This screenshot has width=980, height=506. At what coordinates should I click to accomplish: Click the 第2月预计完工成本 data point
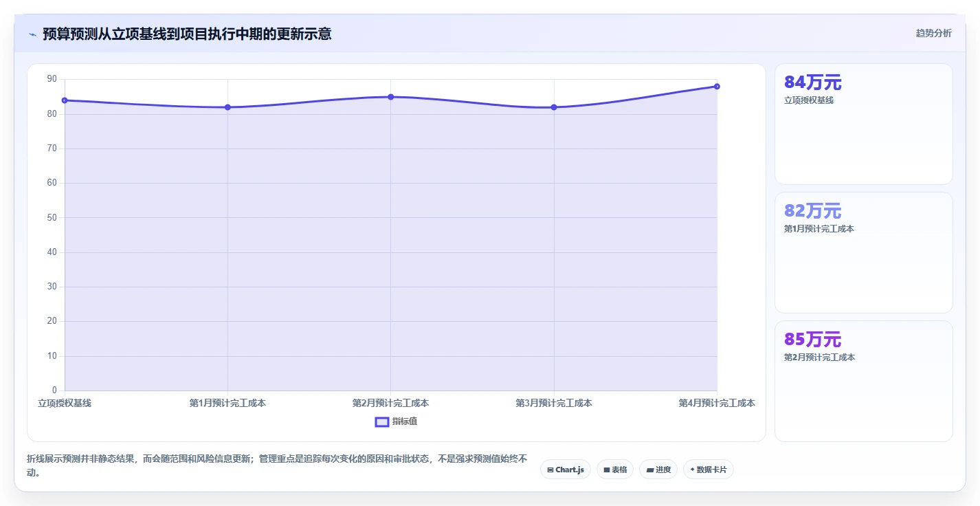pos(390,97)
